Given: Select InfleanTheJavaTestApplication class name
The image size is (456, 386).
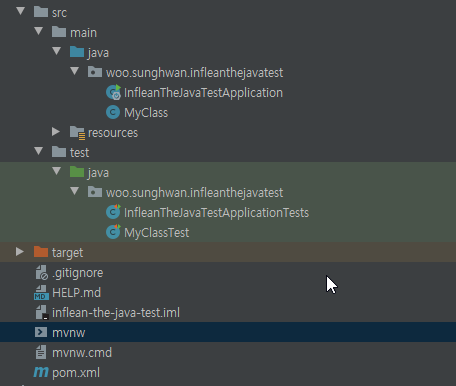Looking at the screenshot, I should tap(203, 93).
